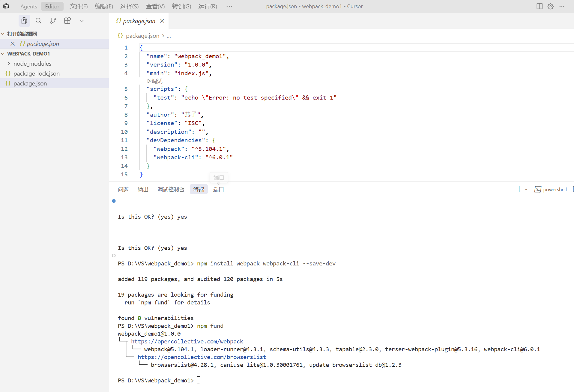Open the Explorer files icon
574x392 pixels.
(24, 21)
